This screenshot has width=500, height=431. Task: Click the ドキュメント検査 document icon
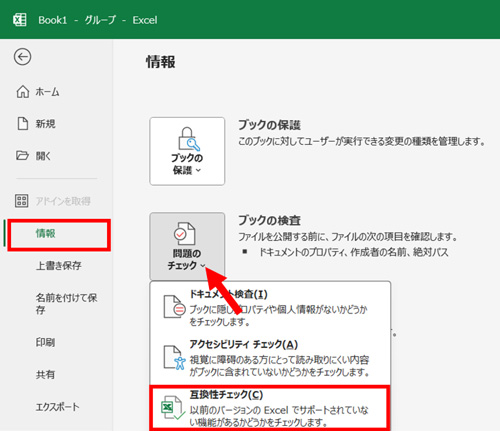click(174, 307)
